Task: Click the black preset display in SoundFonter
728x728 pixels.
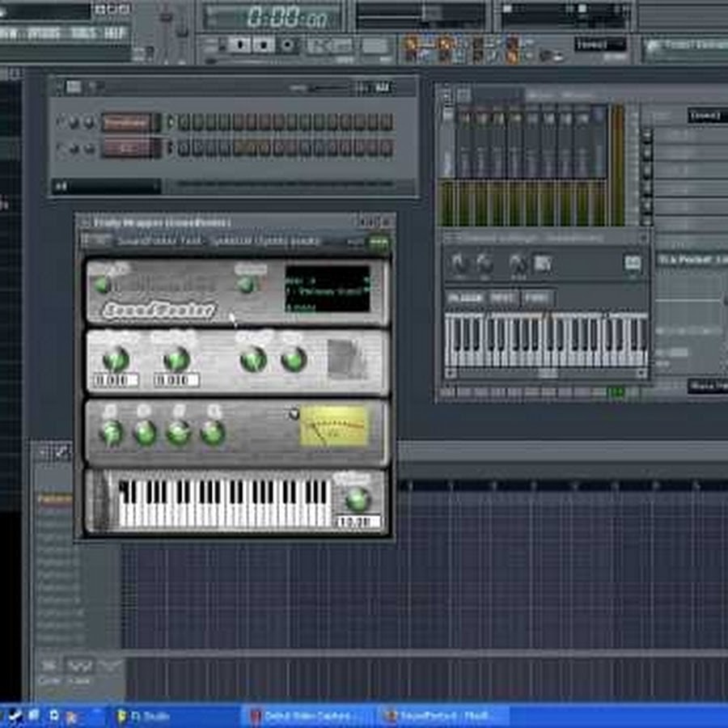Action: tap(328, 289)
